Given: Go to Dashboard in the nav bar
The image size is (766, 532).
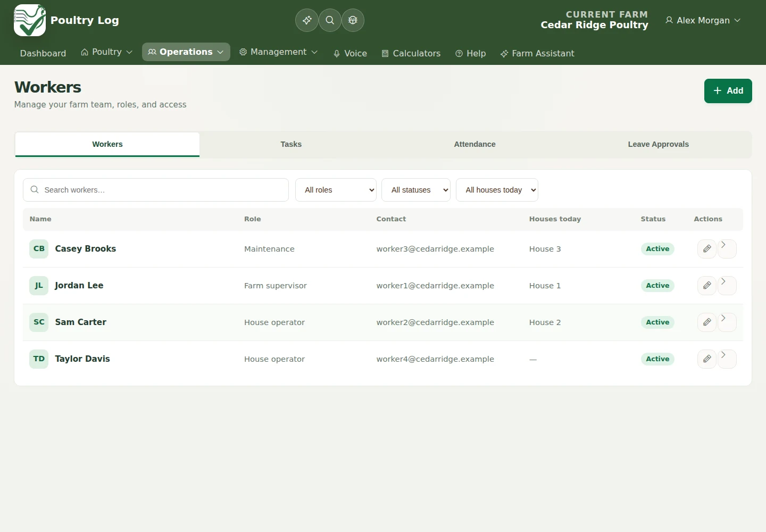Looking at the screenshot, I should click(43, 53).
